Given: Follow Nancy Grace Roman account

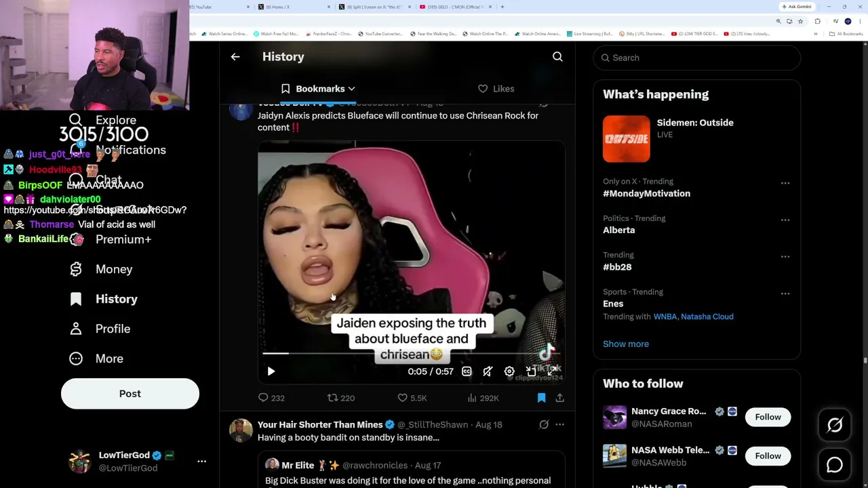Looking at the screenshot, I should [768, 417].
